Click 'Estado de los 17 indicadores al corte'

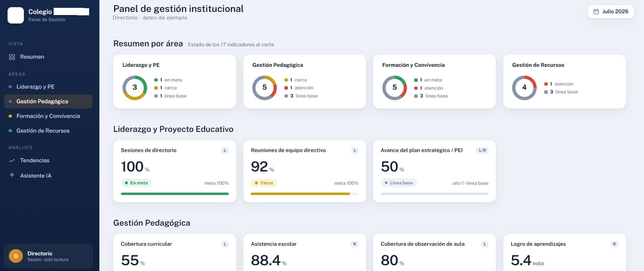tap(231, 45)
